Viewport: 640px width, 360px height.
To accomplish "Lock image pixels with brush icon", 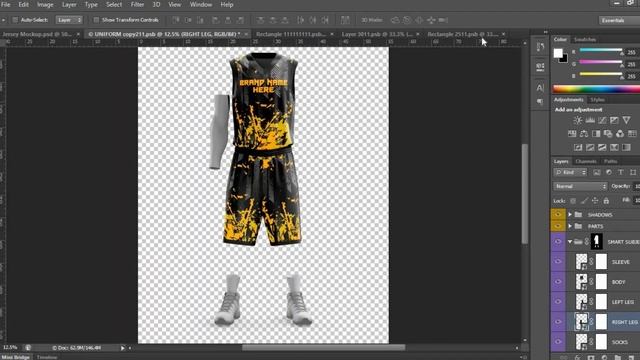I will coord(584,200).
